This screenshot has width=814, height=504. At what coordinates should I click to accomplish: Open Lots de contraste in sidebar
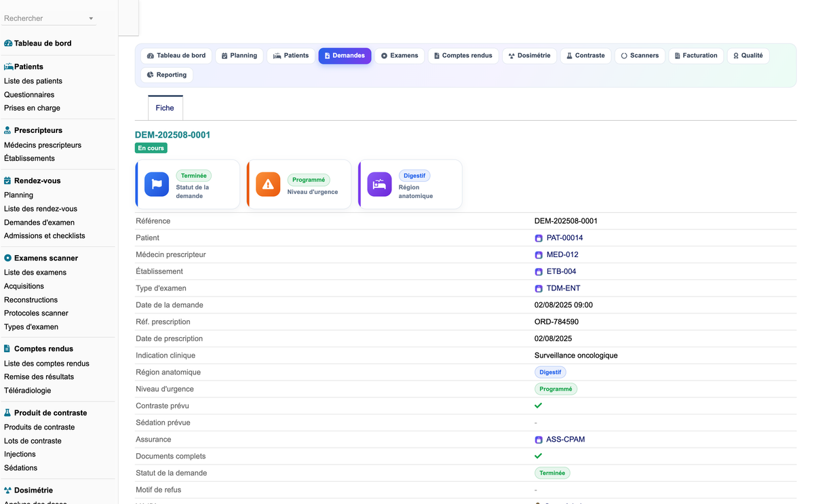(x=33, y=441)
